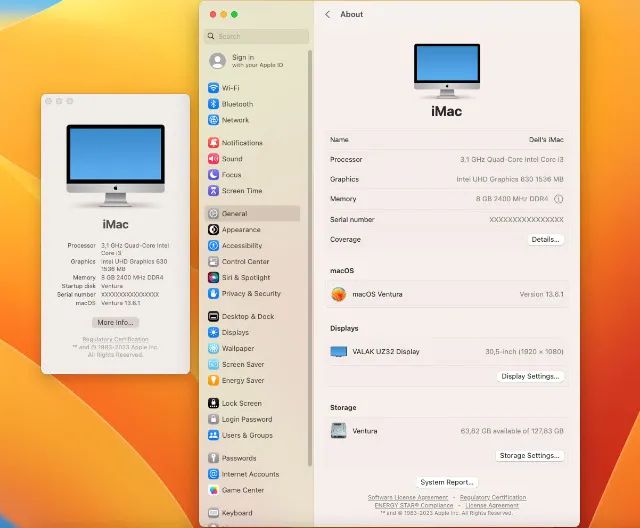Click '8 GB 2400 MHz DDR4' in About pane
This screenshot has height=528, width=640.
[x=512, y=199]
